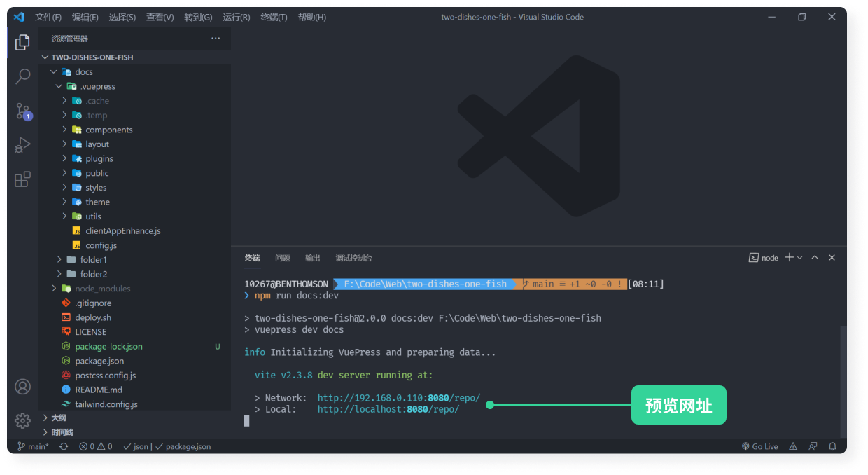Viewport: 868px width, 475px height.
Task: Click the explorer More Actions ellipsis
Action: click(x=216, y=39)
